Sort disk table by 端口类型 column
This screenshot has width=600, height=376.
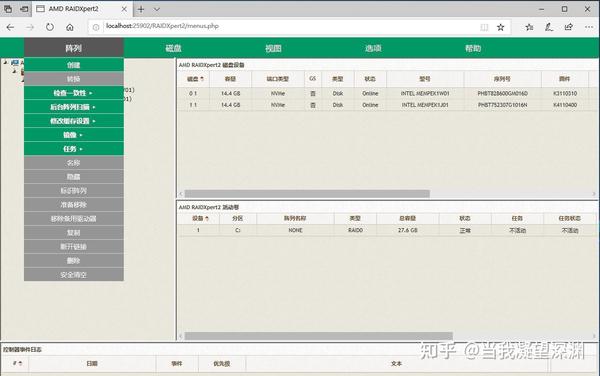(x=278, y=79)
